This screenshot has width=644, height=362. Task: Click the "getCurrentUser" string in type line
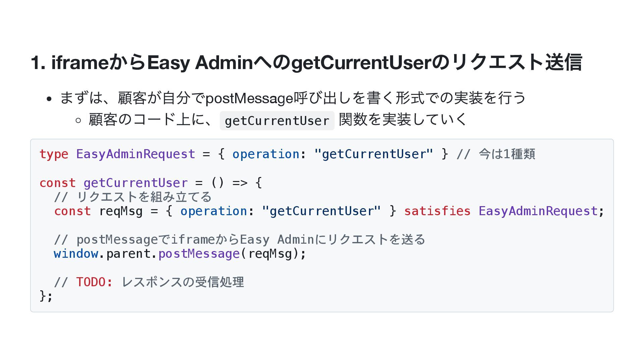[374, 154]
